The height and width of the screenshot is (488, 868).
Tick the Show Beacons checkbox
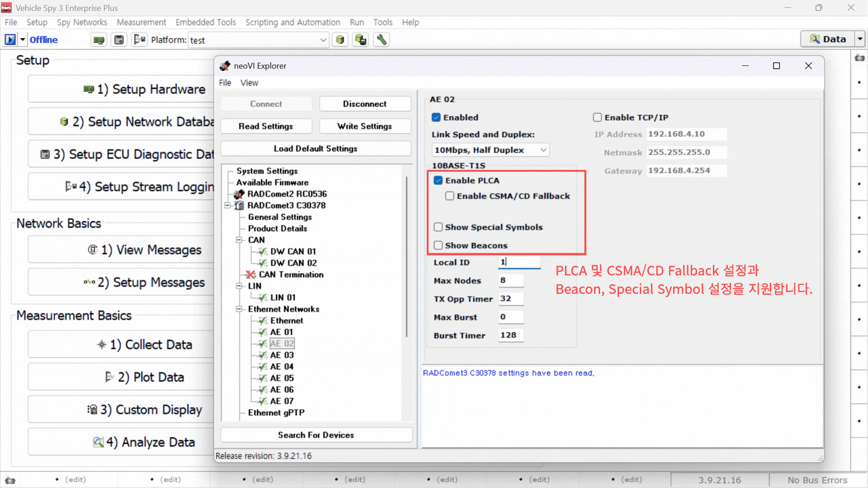(x=438, y=245)
